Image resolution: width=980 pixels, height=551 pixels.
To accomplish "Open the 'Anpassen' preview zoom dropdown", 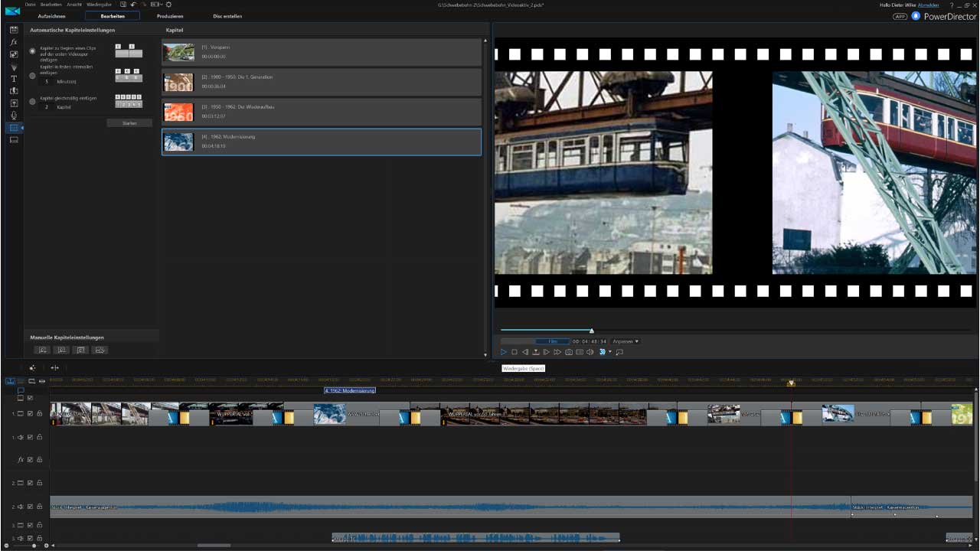I will point(626,341).
